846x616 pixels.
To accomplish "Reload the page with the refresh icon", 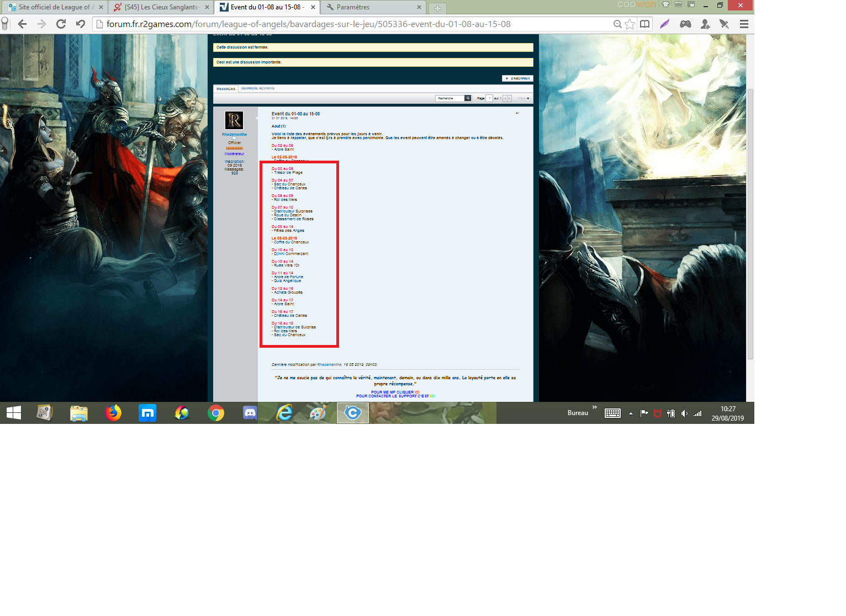I will (61, 24).
